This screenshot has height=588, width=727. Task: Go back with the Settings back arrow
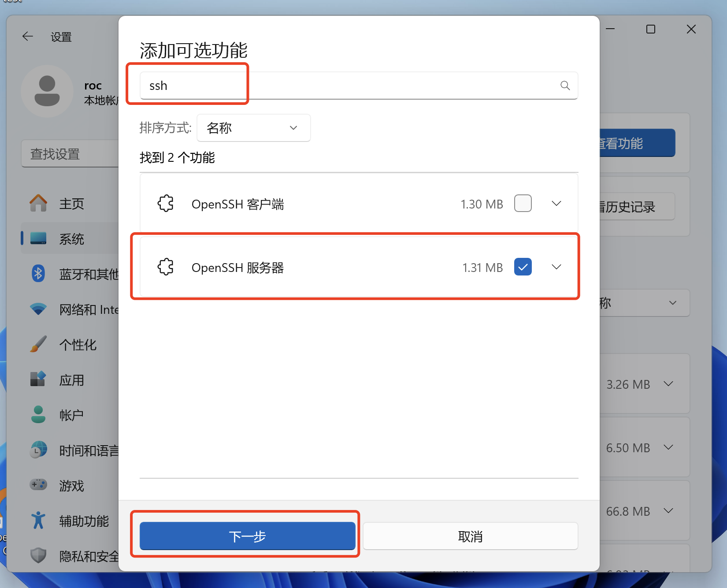coord(28,37)
